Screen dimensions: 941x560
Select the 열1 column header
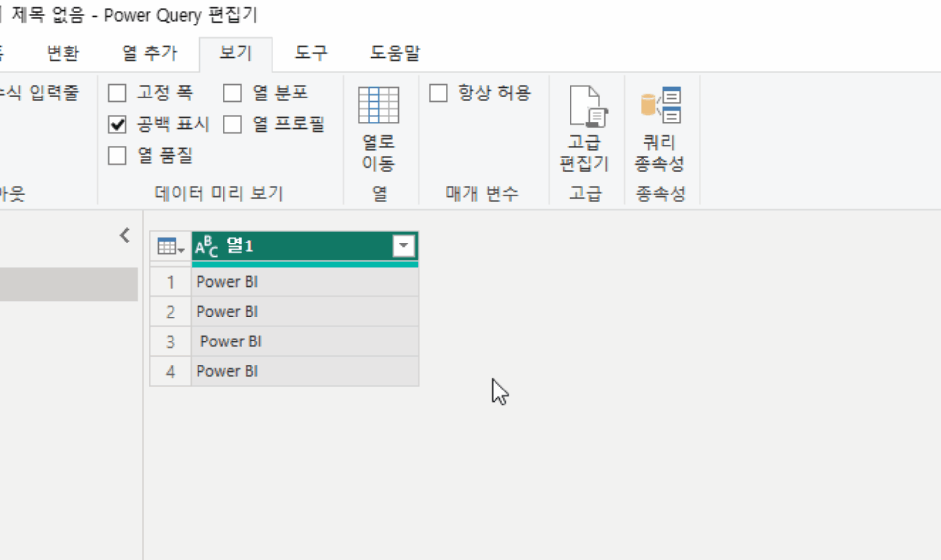point(305,246)
